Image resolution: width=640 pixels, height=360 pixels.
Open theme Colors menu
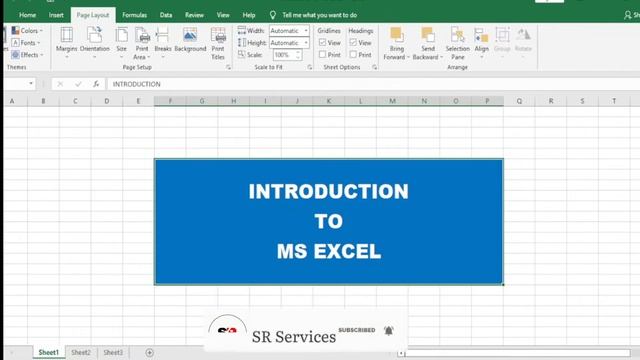point(27,31)
